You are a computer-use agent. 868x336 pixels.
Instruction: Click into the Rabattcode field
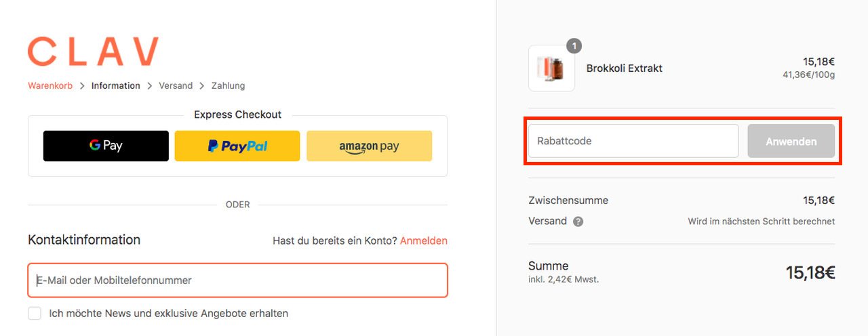(633, 141)
